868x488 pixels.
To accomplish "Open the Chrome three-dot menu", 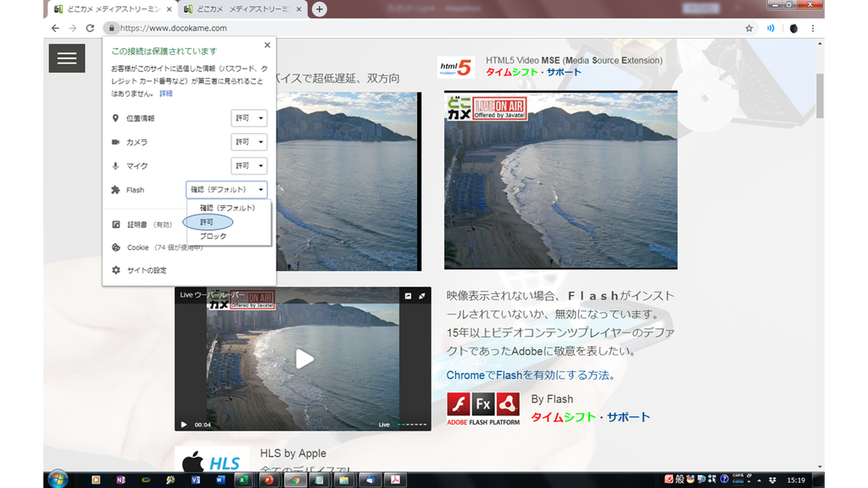I will pos(813,28).
